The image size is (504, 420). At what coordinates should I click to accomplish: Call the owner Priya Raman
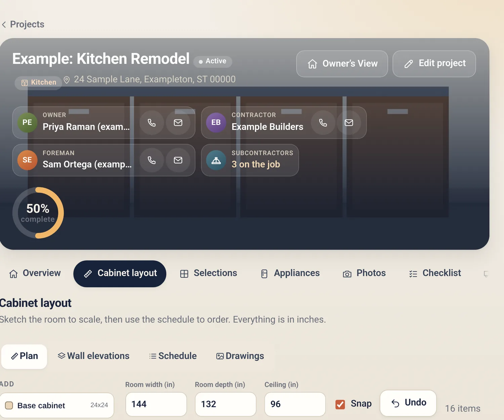point(152,123)
